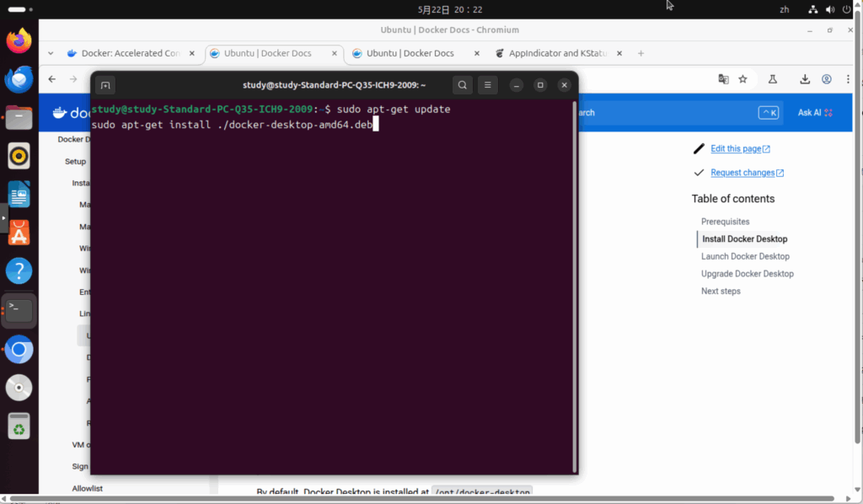Open Chromium downloads icon
The width and height of the screenshot is (863, 504).
(x=805, y=79)
